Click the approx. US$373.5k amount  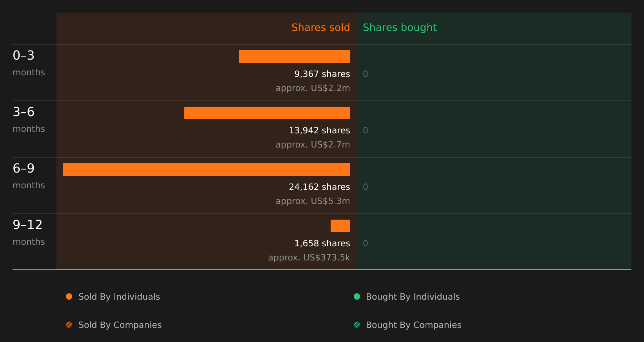tap(309, 258)
